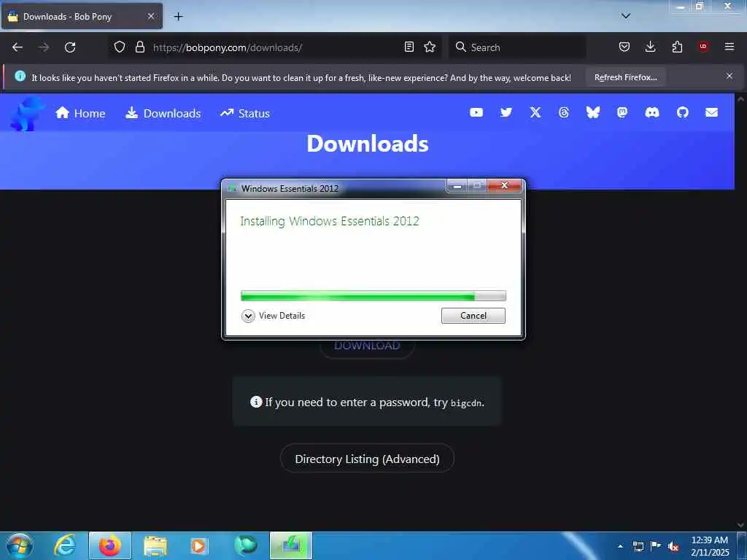Open the Pocket save icon
This screenshot has height=560, width=747.
624,47
